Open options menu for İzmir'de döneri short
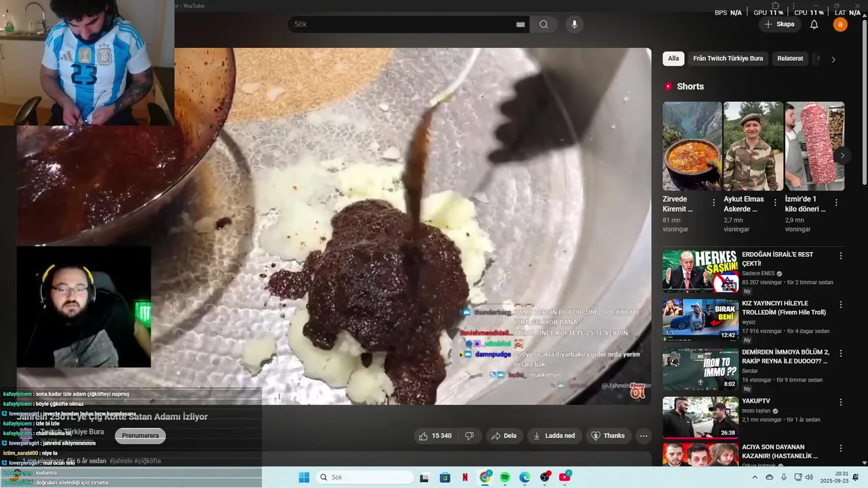 coord(835,203)
